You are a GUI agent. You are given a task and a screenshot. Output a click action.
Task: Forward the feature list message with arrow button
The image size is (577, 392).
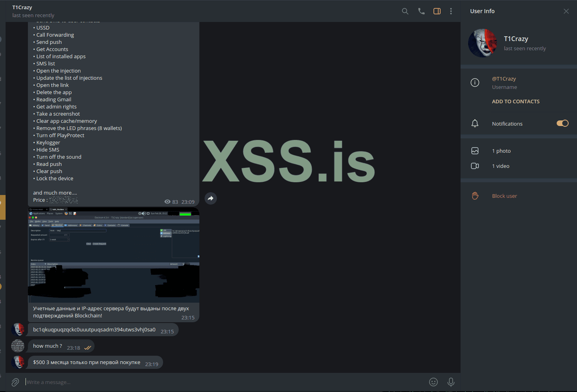click(211, 198)
